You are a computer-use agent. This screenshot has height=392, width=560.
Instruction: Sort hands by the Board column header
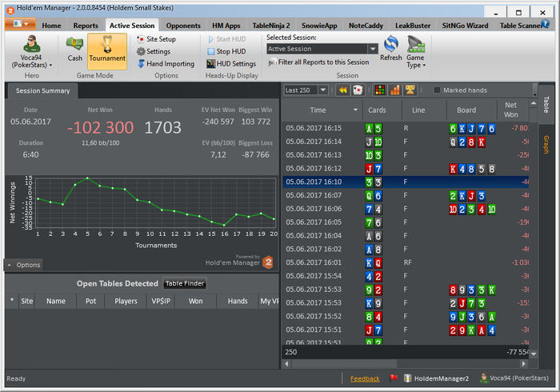click(471, 110)
